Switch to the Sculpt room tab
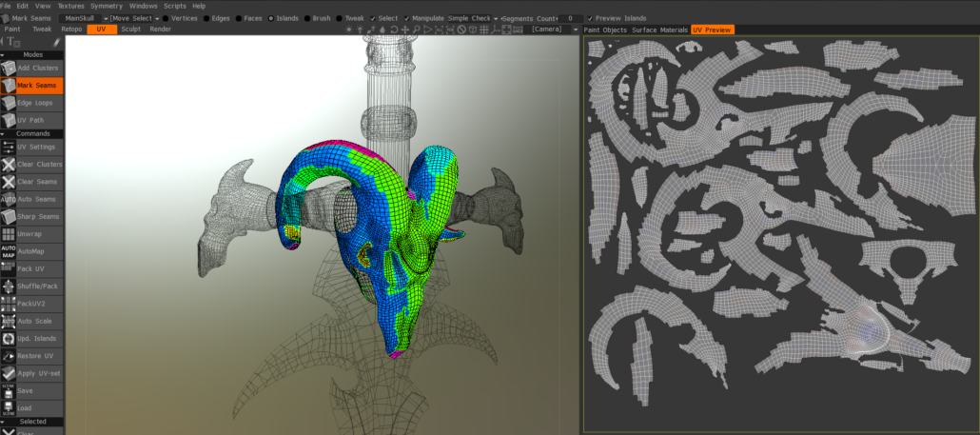Screen dimensions: 980x435 point(130,30)
